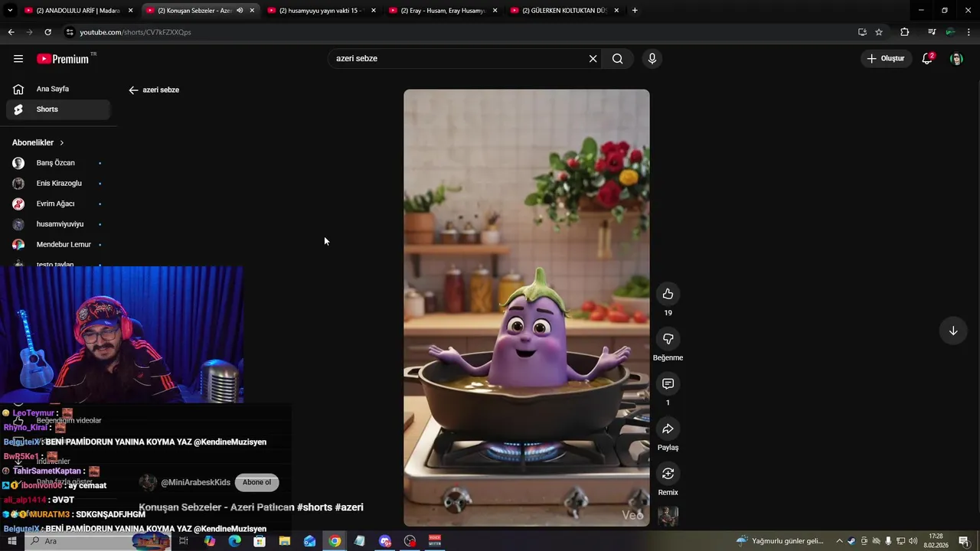
Task: Open YouTube account avatar menu
Action: tap(956, 59)
